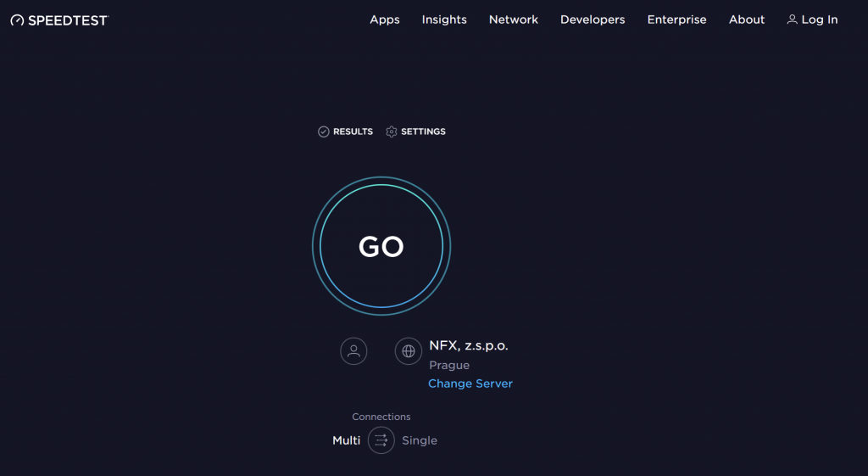Click the globe server icon
The width and height of the screenshot is (868, 476).
[409, 350]
